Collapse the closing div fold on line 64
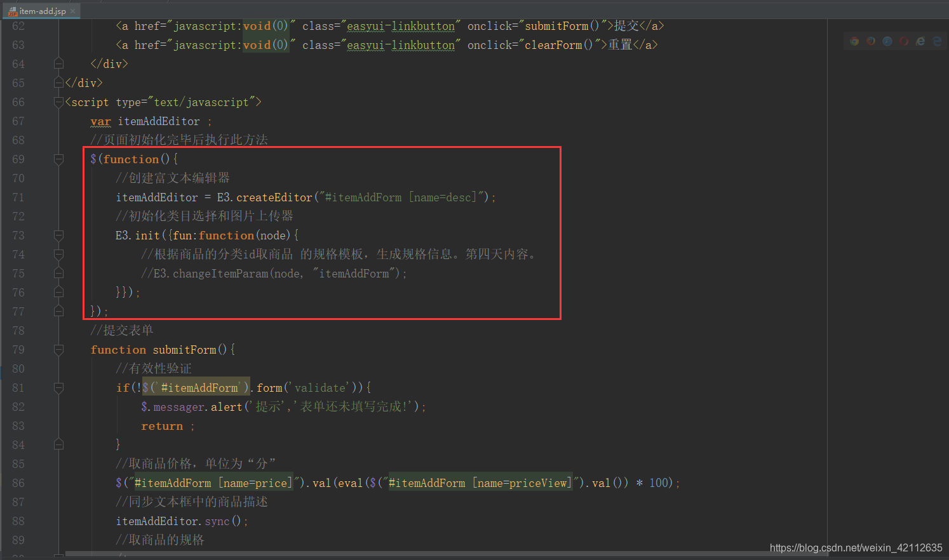The image size is (949, 560). (58, 63)
